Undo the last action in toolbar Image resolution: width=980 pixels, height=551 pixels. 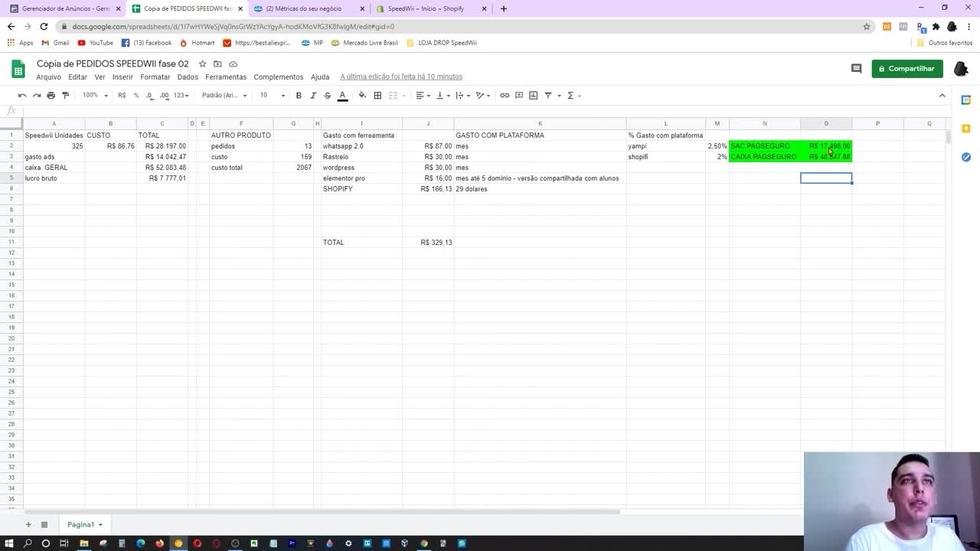point(22,96)
